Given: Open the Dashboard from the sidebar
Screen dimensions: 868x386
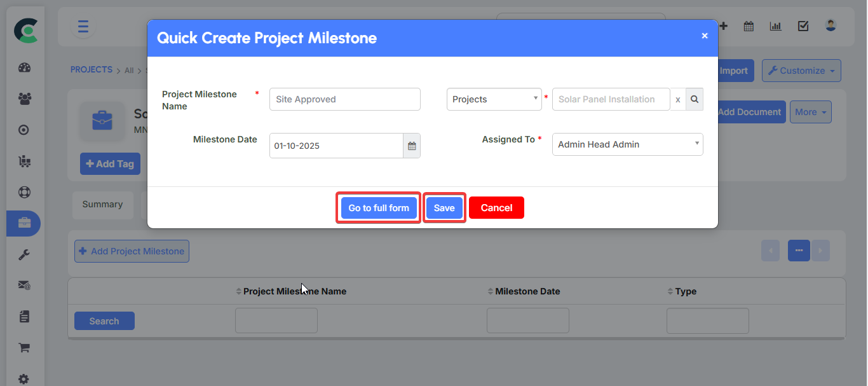Looking at the screenshot, I should [24, 67].
